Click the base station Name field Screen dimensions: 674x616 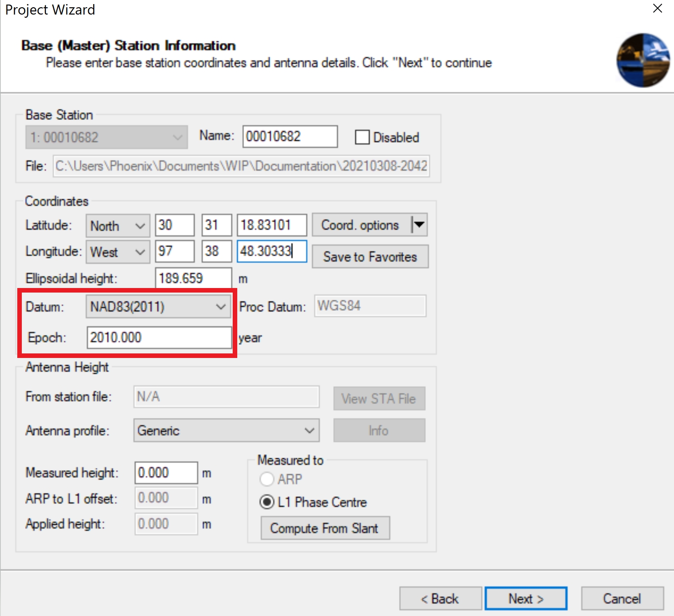pyautogui.click(x=290, y=136)
